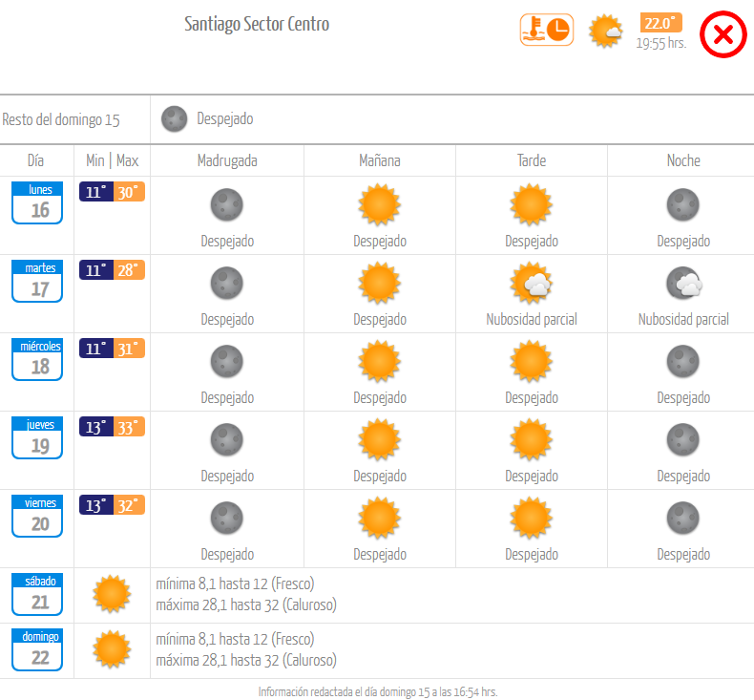Select the lunes 16 calendar tile
The image size is (754, 700).
click(37, 202)
